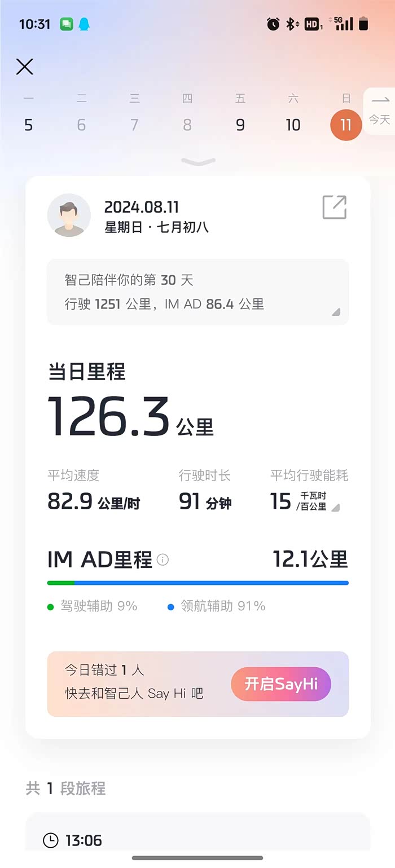The image size is (395, 868).
Task: Select Monday the 5th
Action: click(x=29, y=125)
